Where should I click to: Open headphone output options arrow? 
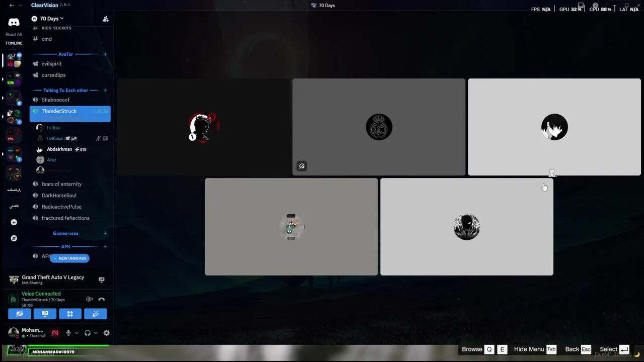(96, 333)
